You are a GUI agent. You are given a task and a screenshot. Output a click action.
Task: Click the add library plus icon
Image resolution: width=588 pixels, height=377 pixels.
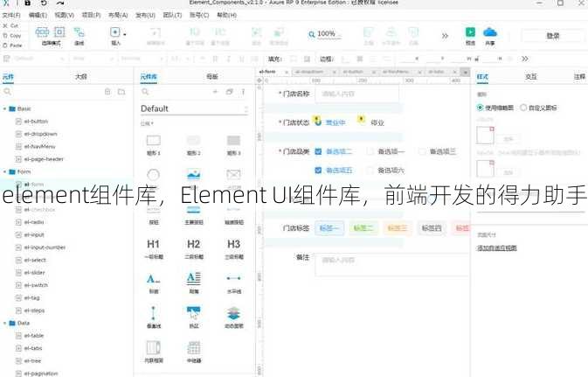[x=215, y=92]
